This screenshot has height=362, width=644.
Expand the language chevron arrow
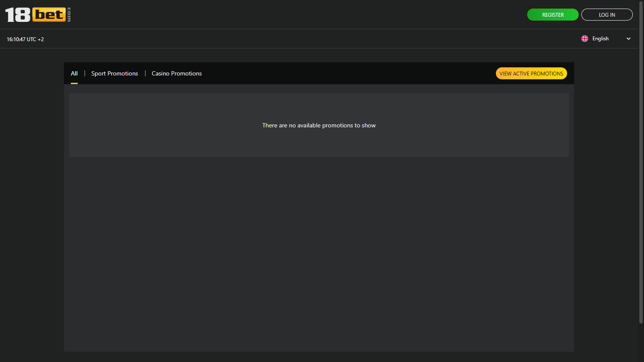628,39
